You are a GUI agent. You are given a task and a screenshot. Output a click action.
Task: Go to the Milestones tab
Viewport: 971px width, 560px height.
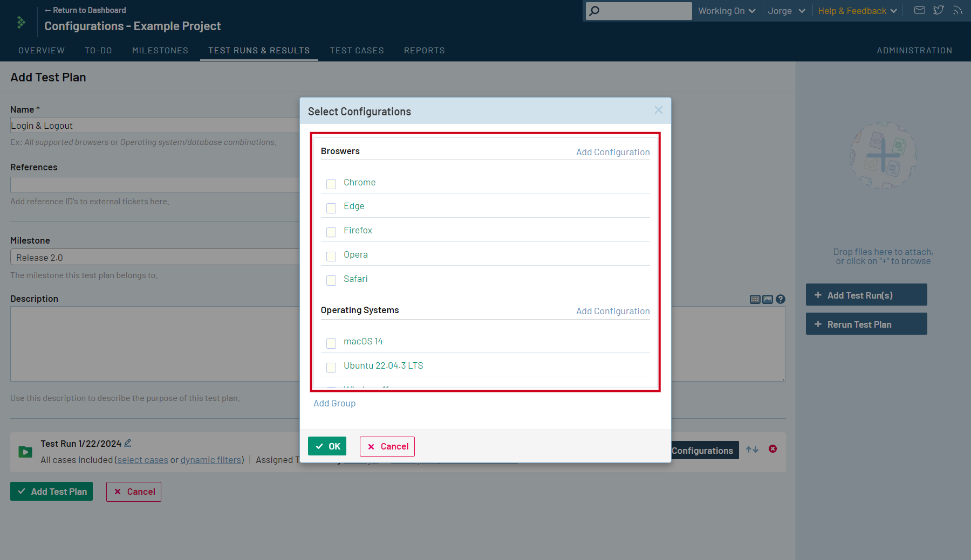[160, 50]
